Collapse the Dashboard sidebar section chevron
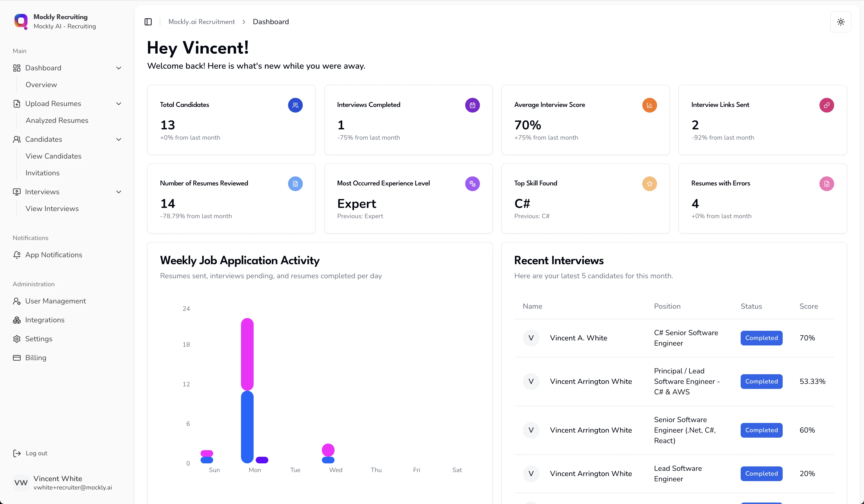This screenshot has height=504, width=864. 119,68
